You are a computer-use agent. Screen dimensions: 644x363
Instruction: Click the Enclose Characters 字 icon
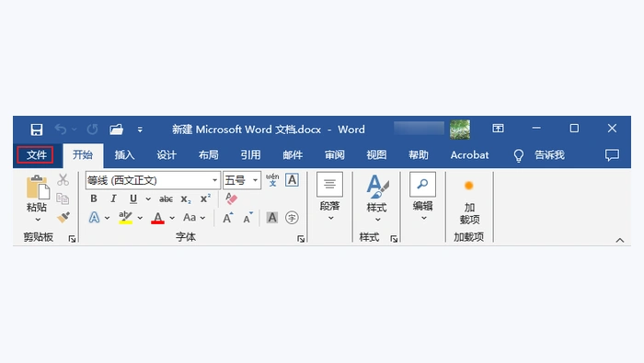tap(292, 218)
